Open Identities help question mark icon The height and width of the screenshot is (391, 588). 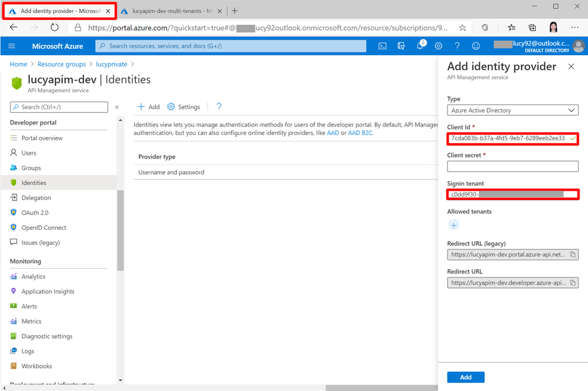[219, 107]
